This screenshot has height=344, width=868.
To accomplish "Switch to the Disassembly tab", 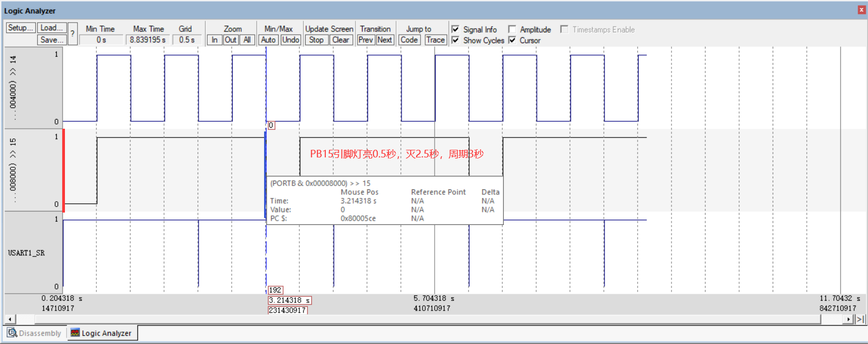I will (35, 333).
